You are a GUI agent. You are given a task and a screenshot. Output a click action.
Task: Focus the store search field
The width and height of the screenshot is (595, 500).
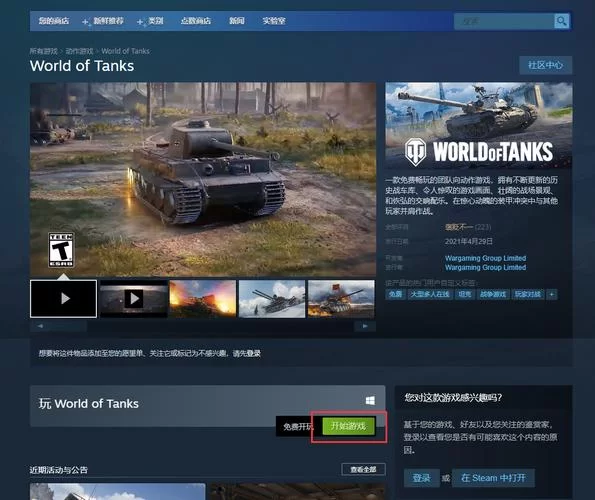504,21
